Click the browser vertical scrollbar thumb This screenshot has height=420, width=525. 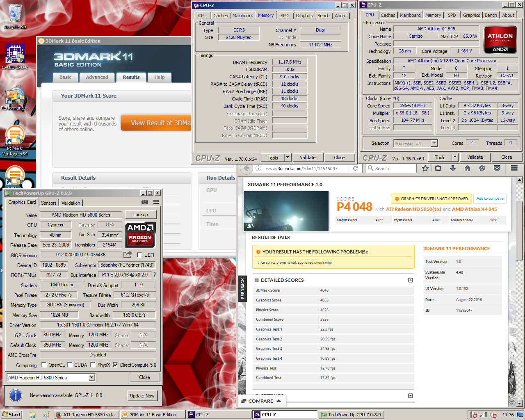coord(519,231)
